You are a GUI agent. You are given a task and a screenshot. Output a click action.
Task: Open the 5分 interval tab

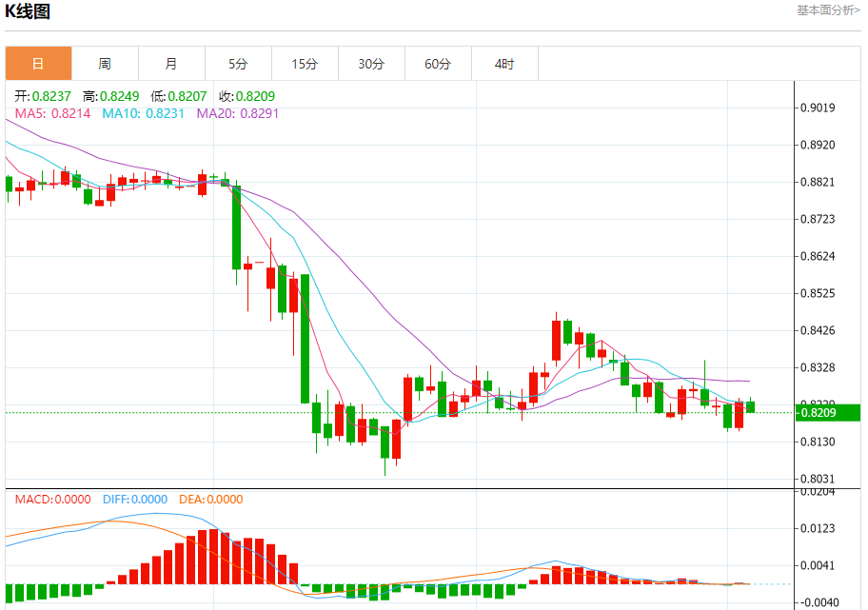click(x=238, y=64)
